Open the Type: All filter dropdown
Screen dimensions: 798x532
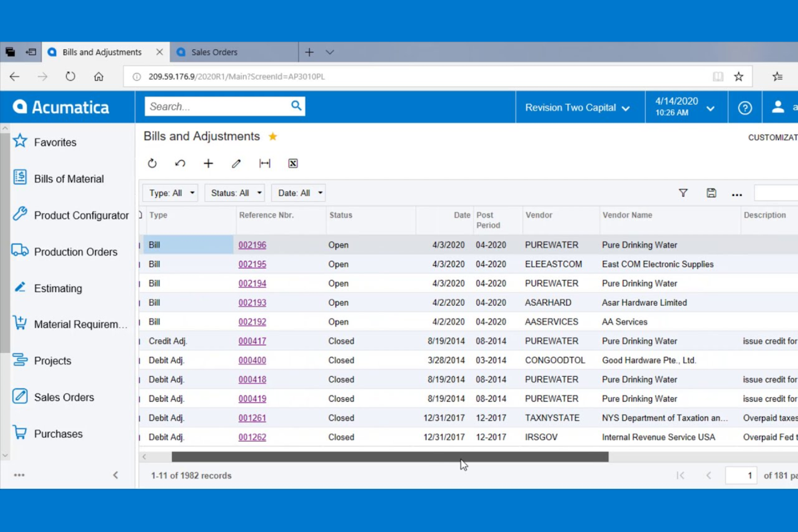point(170,193)
